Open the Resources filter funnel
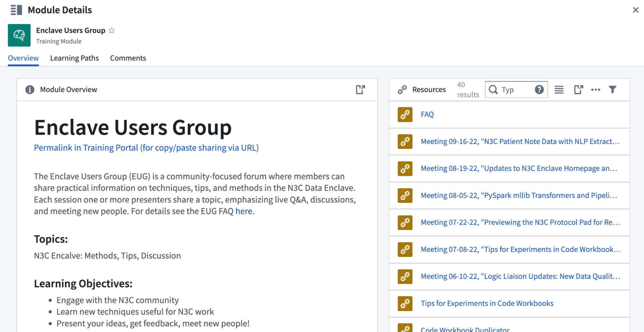 612,89
